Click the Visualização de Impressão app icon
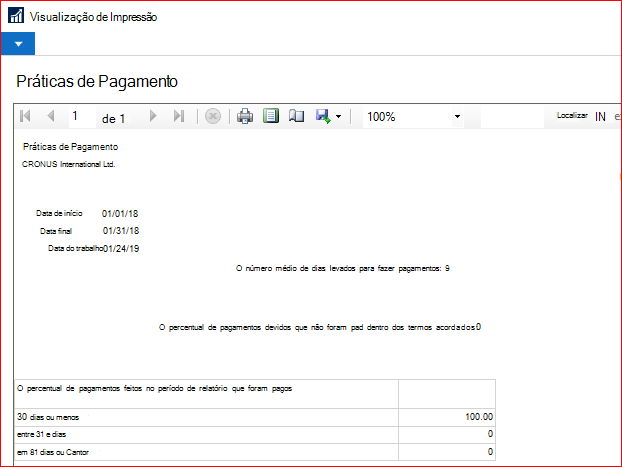The height and width of the screenshot is (467, 622). click(x=16, y=16)
